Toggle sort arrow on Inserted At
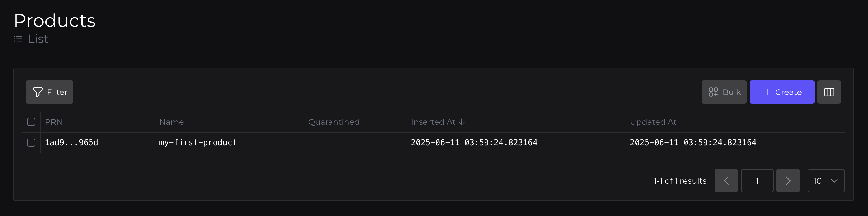Image resolution: width=868 pixels, height=216 pixels. tap(462, 122)
